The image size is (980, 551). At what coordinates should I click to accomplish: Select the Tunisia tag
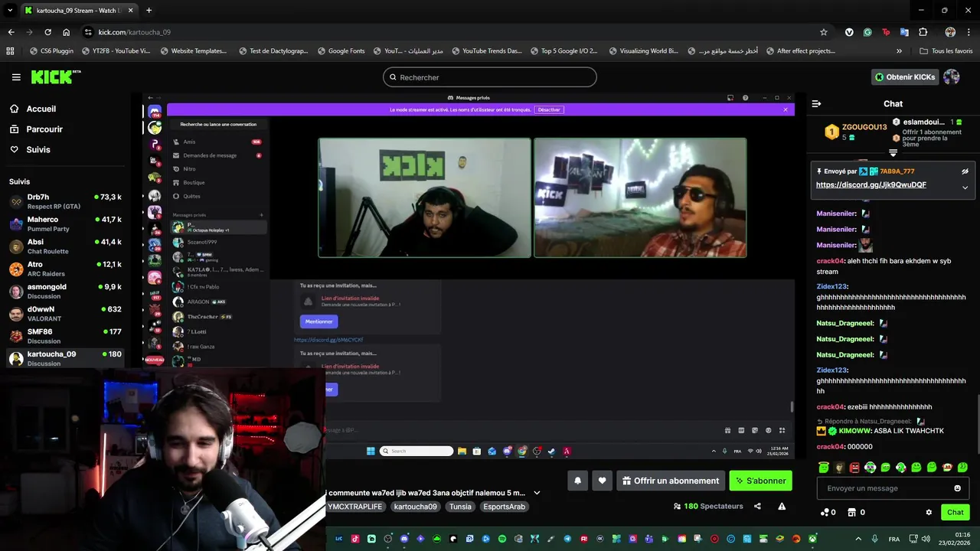pos(460,507)
